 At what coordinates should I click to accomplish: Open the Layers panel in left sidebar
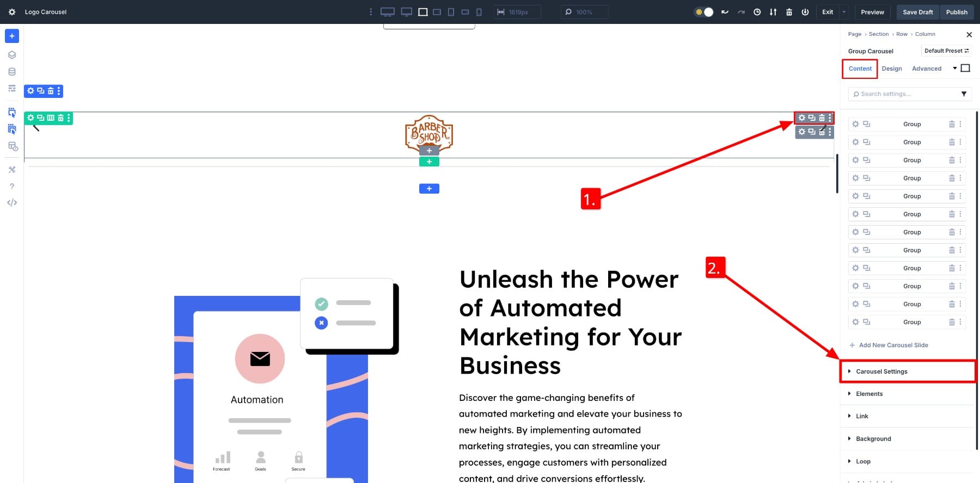[x=12, y=55]
